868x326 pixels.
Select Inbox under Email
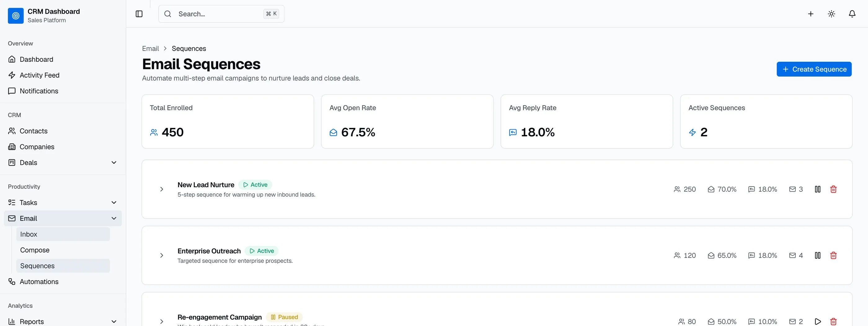pyautogui.click(x=63, y=234)
